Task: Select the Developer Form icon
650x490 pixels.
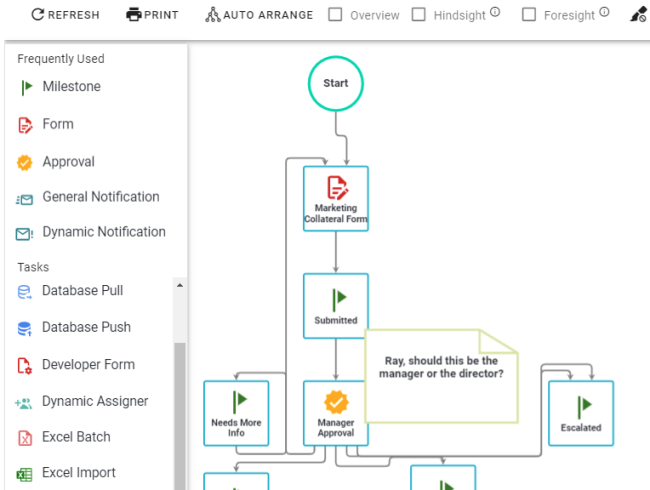Action: (x=24, y=366)
